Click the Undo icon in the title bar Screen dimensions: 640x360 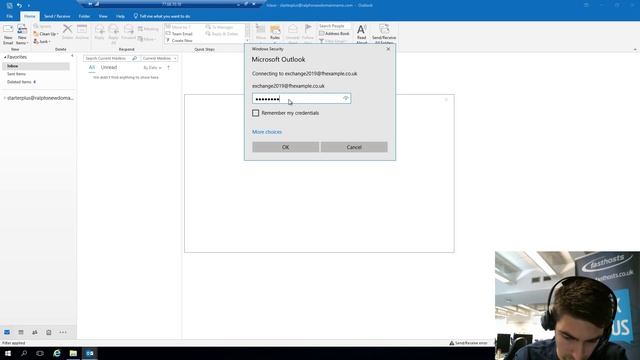tap(19, 5)
